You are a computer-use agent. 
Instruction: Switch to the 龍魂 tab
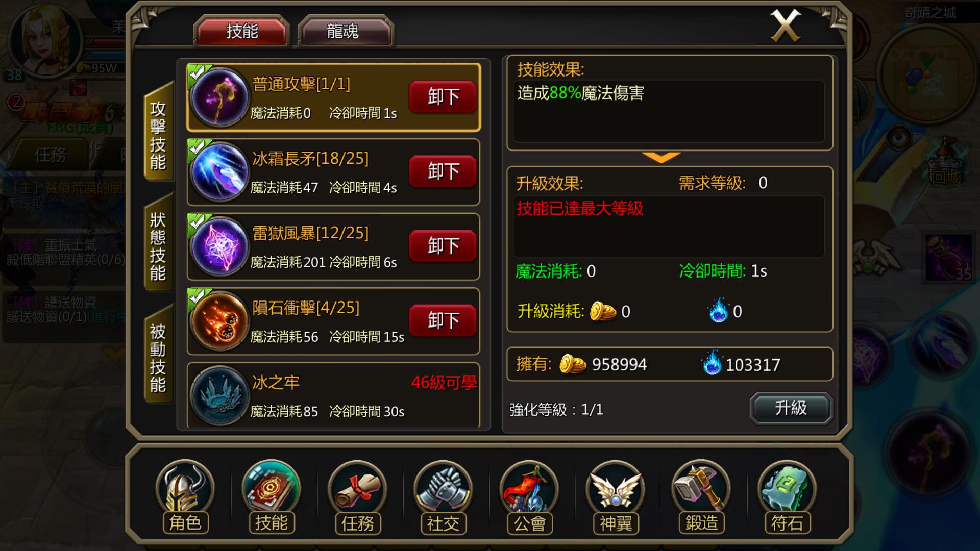(x=343, y=32)
